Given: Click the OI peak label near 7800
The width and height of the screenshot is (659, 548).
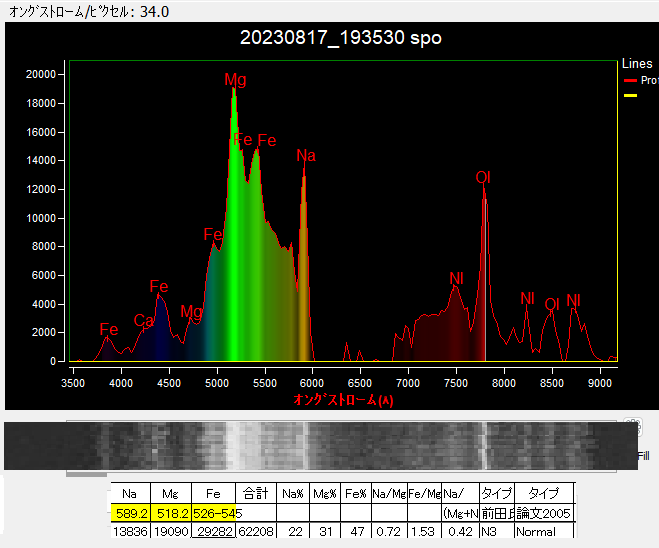Looking at the screenshot, I should (483, 178).
